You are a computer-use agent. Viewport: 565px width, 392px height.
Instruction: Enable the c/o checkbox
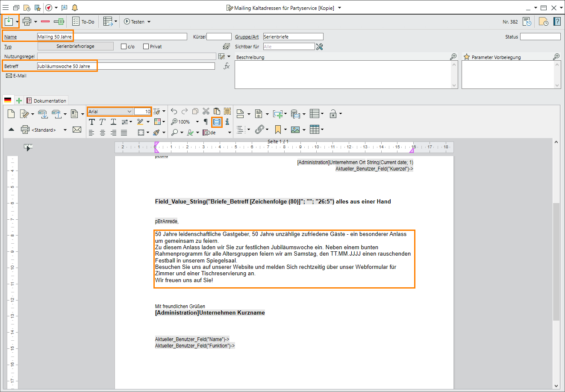[x=124, y=47]
